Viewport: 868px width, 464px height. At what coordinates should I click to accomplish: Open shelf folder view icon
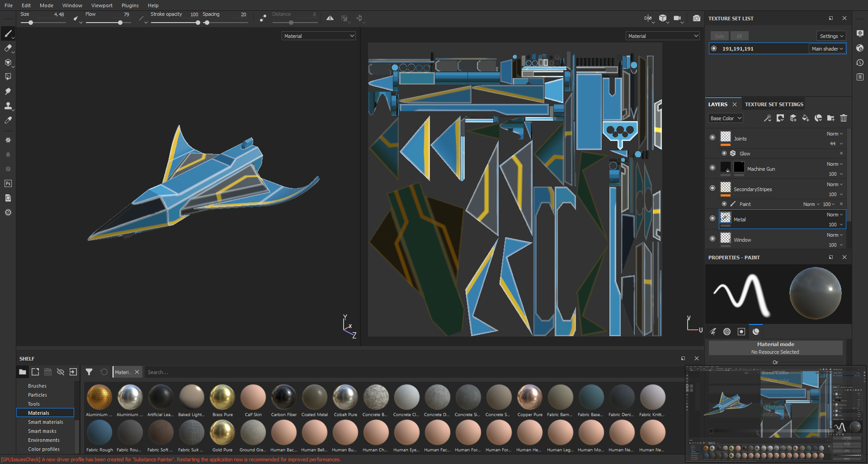[x=23, y=372]
